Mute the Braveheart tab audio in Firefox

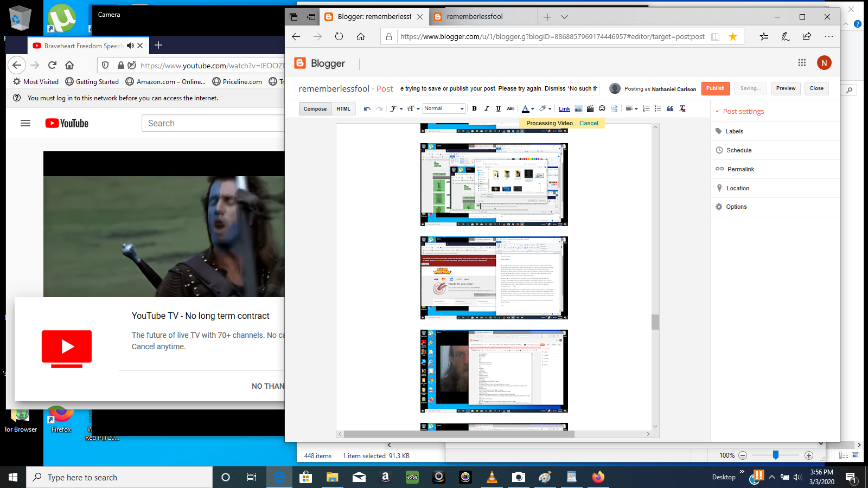(x=130, y=46)
